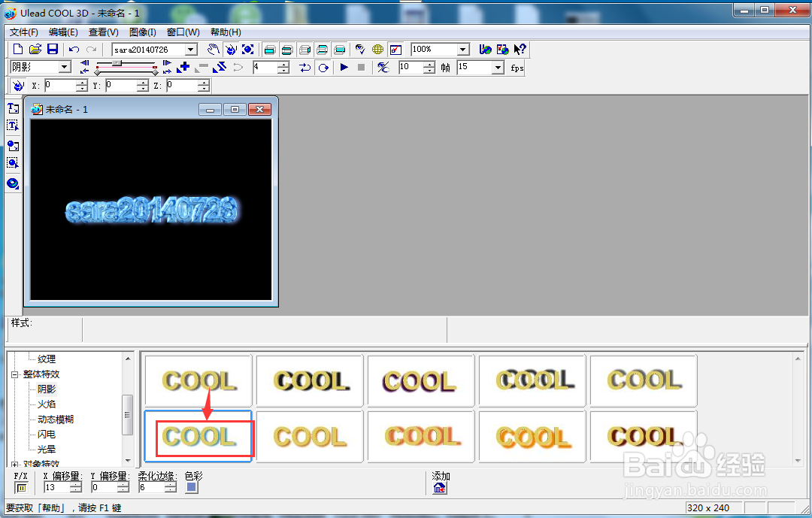
Task: Open the 100% zoom dropdown
Action: (463, 50)
